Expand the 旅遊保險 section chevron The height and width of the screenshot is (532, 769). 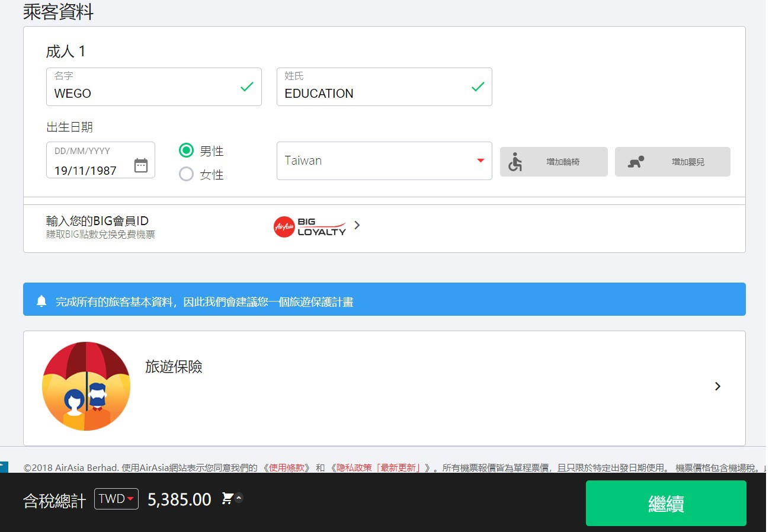point(717,386)
